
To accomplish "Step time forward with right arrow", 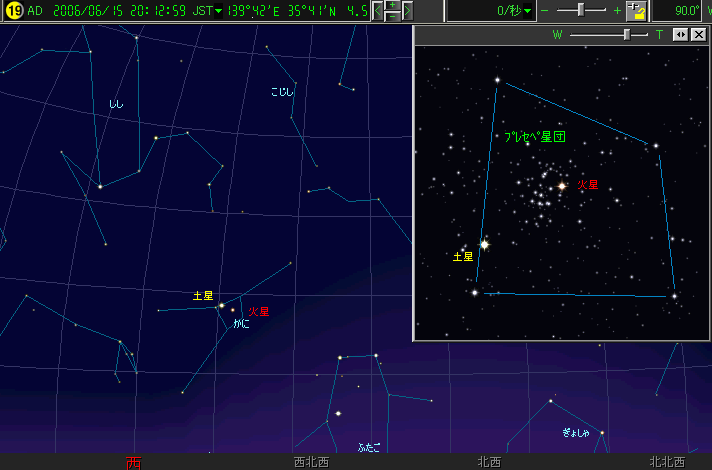I will pos(407,11).
